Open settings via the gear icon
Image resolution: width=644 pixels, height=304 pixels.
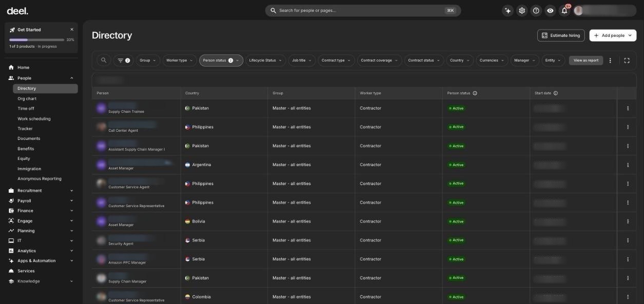(x=522, y=10)
